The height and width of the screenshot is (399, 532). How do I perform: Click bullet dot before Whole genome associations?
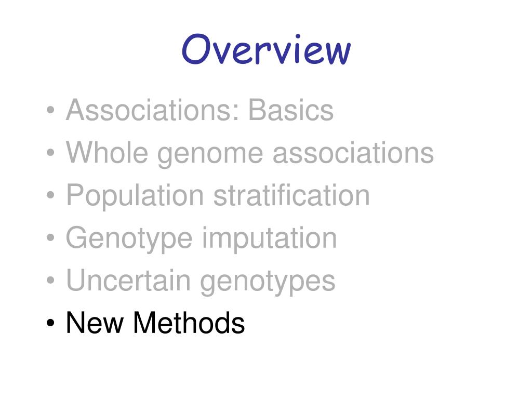50,152
